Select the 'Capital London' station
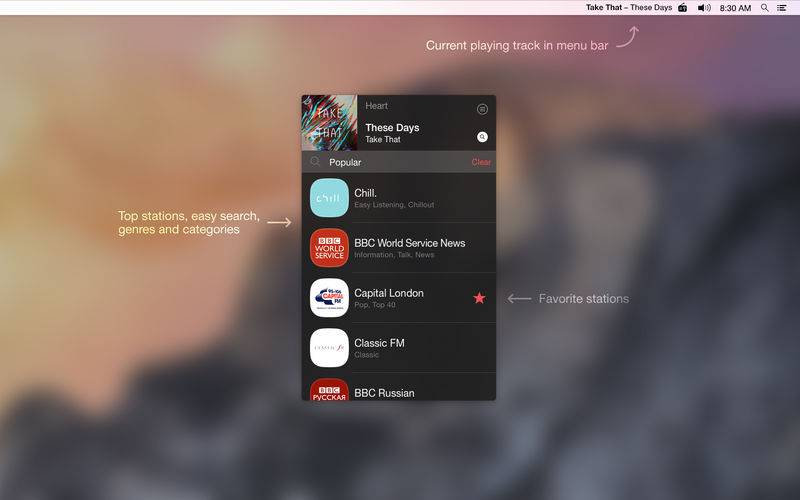This screenshot has width=800, height=500. [x=389, y=293]
